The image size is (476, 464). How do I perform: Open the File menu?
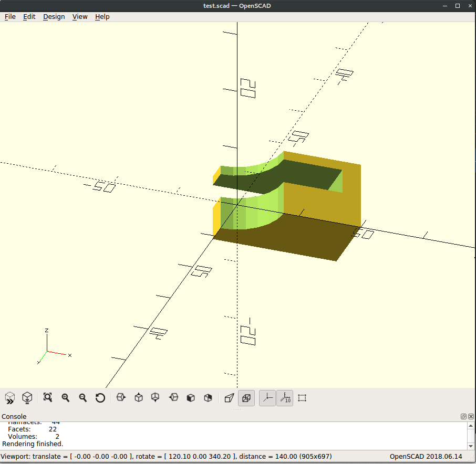[10, 16]
